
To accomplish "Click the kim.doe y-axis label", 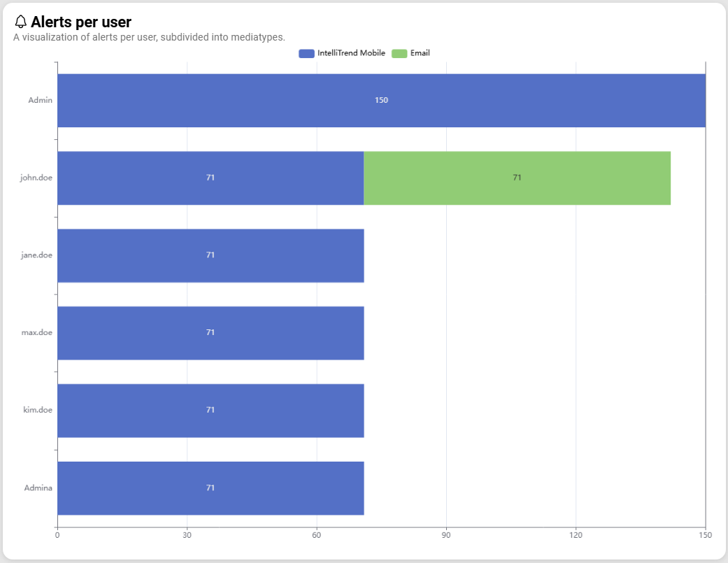I will 38,411.
